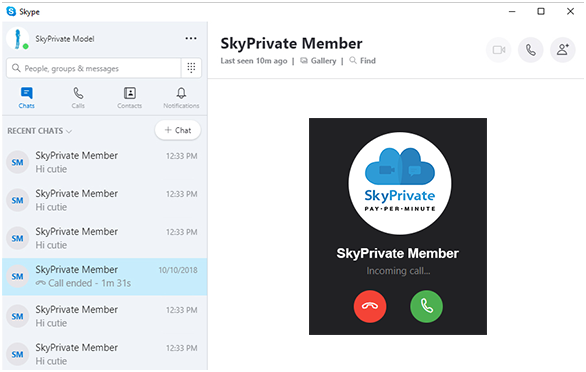
Task: Click SkyPrivate Model profile name
Action: point(65,39)
